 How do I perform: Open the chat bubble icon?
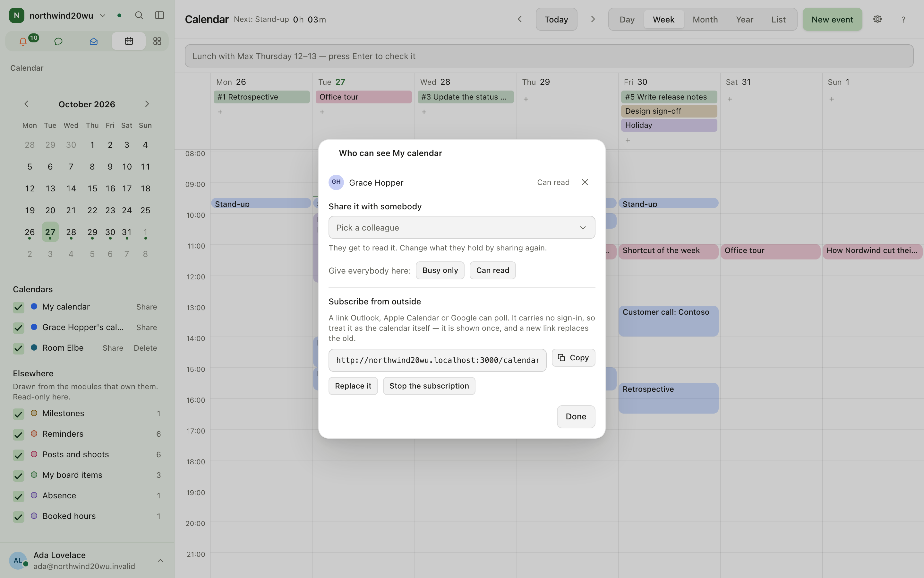[x=58, y=41]
